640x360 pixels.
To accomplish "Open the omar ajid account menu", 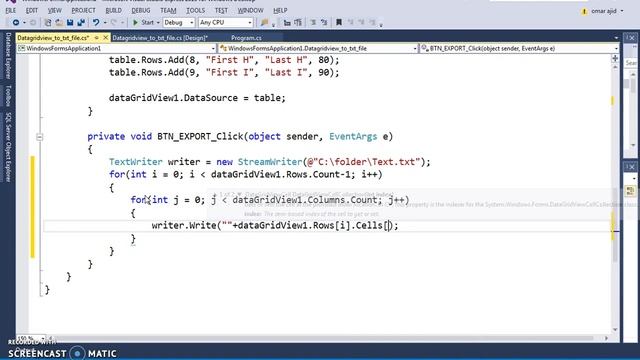I will coord(607,11).
